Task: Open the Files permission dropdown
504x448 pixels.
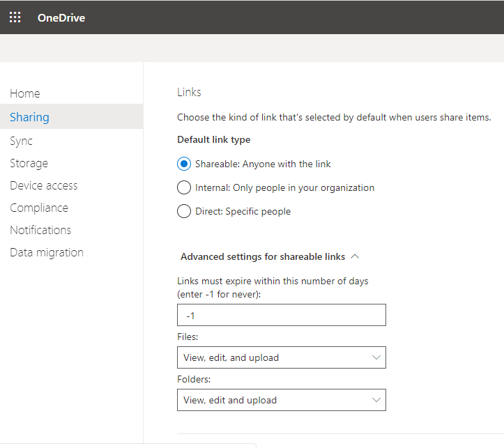Action: (x=281, y=357)
